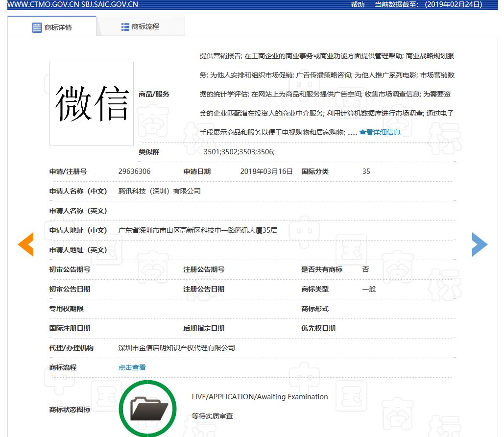Screen dimensions: 504x437
Task: Click the 专用权期限 label
Action: [x=67, y=309]
